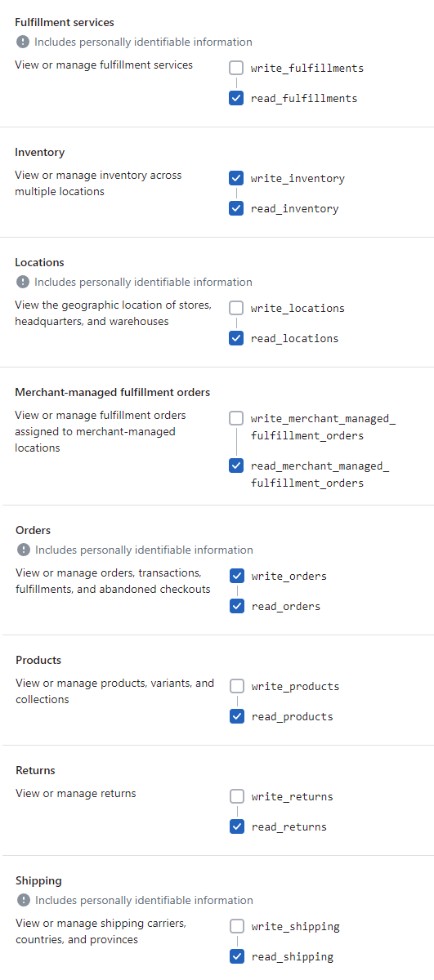
Task: Click the info icon under Locations heading
Action: pyautogui.click(x=22, y=282)
